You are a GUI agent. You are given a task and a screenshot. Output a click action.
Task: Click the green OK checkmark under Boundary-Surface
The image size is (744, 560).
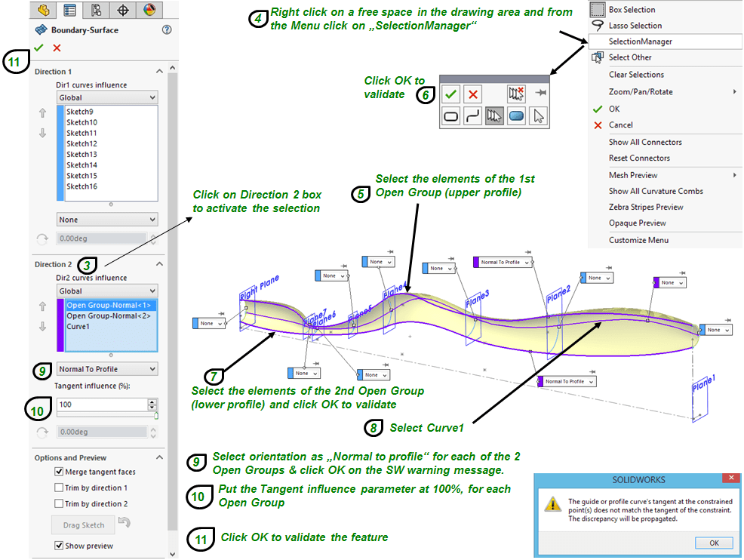[39, 48]
